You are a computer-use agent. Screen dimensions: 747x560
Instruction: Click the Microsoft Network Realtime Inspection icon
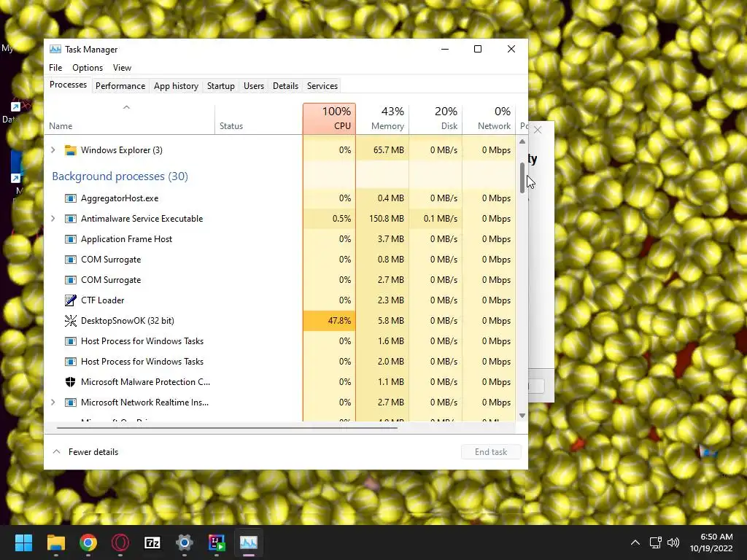pos(71,402)
